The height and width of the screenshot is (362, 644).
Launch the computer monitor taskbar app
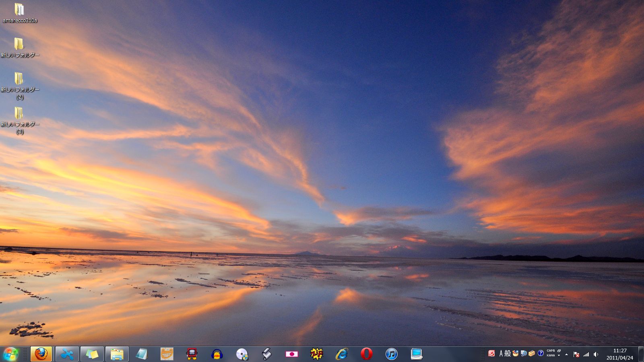(x=417, y=354)
